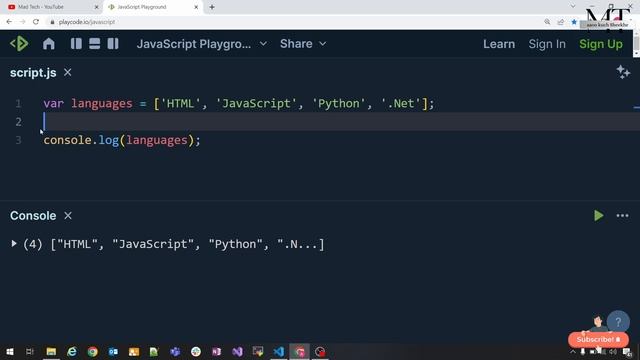Click the browser back arrow
Image resolution: width=640 pixels, height=360 pixels.
pyautogui.click(x=9, y=22)
